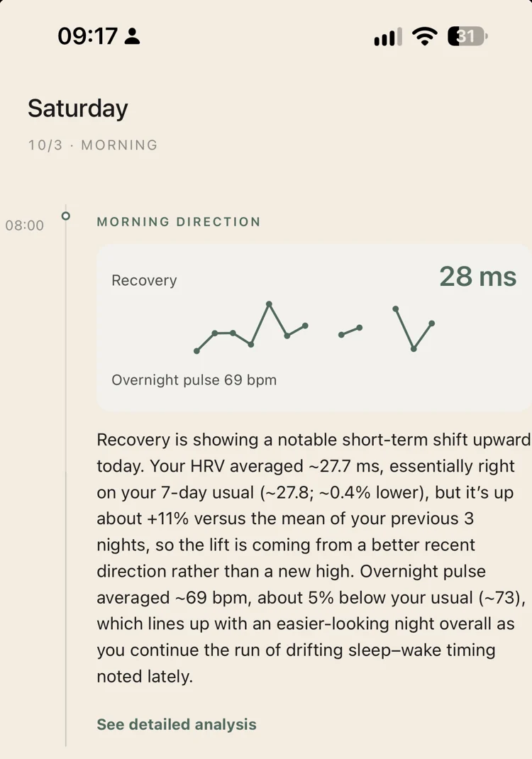The image size is (532, 759).
Task: Select the highest peak point on HRV chart
Action: pyautogui.click(x=269, y=304)
